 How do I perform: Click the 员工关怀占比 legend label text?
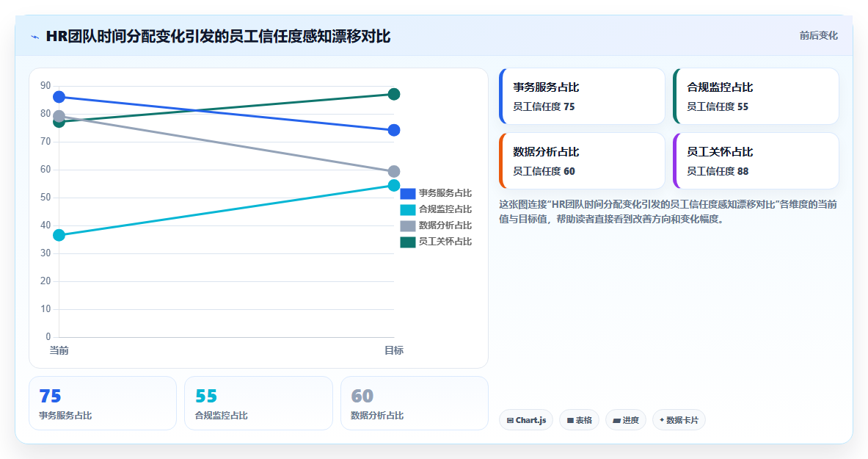[x=445, y=242]
